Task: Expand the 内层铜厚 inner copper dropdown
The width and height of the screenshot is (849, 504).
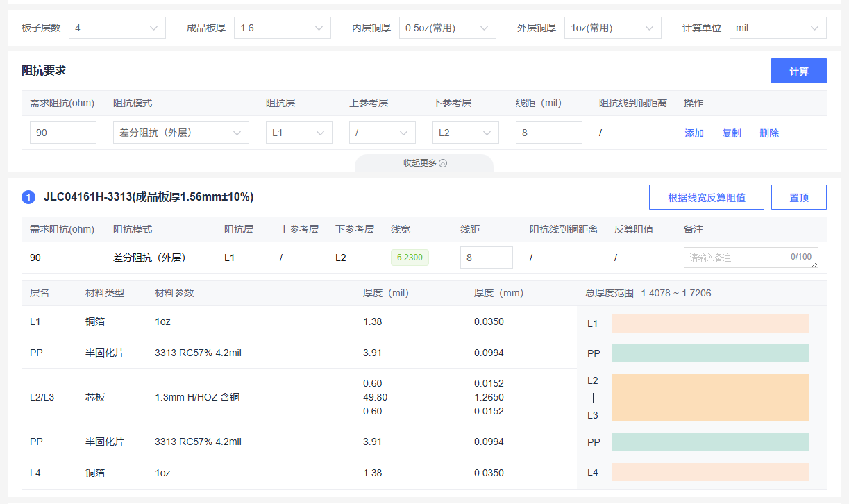Action: click(447, 28)
